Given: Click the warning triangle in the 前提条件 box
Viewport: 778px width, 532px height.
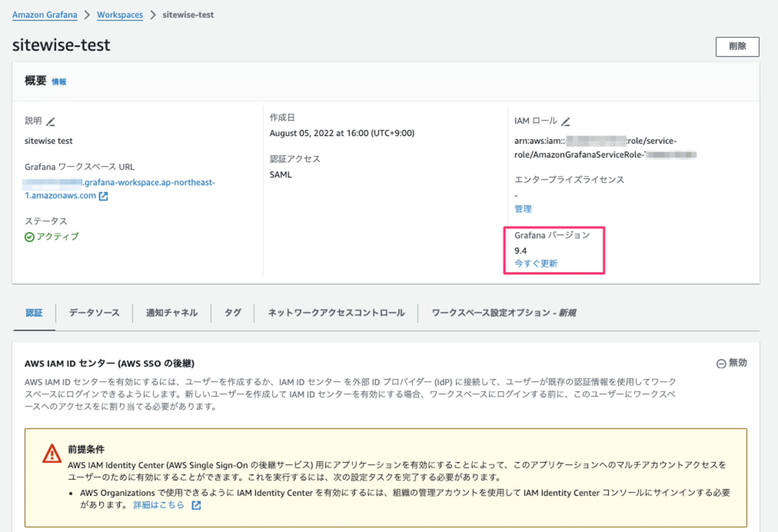Looking at the screenshot, I should tap(52, 453).
